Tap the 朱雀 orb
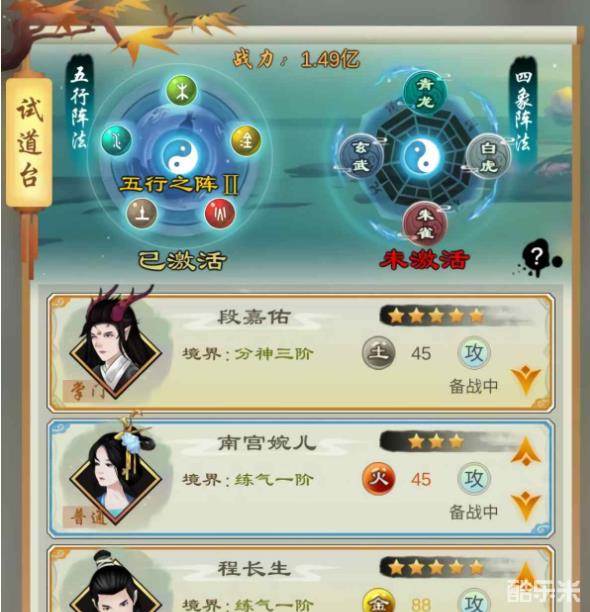 (425, 224)
